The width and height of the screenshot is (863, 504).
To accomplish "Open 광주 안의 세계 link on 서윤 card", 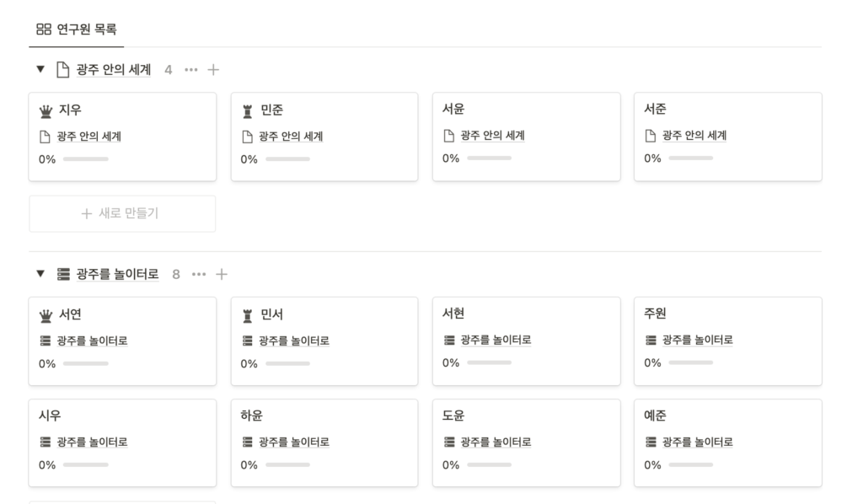I will click(x=492, y=136).
